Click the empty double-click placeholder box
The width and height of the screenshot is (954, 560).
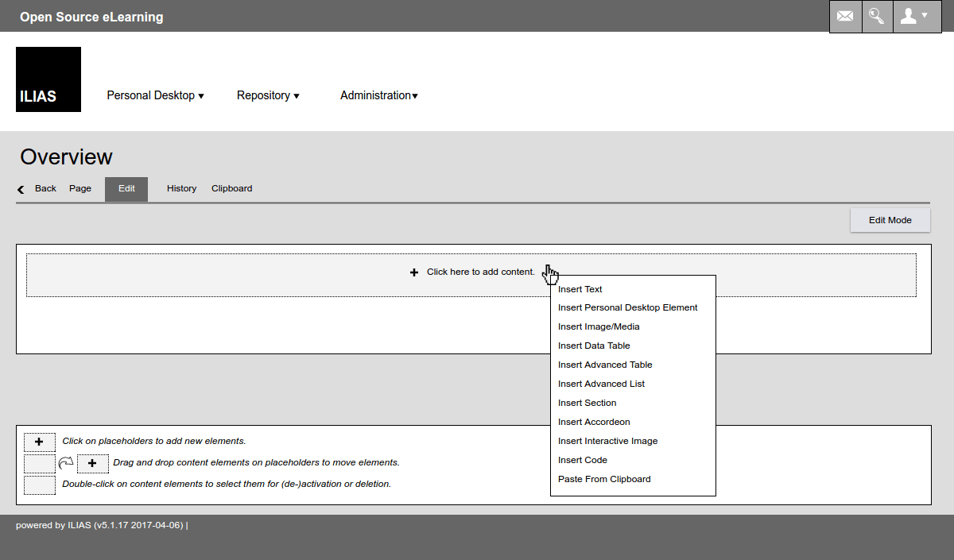click(x=40, y=485)
